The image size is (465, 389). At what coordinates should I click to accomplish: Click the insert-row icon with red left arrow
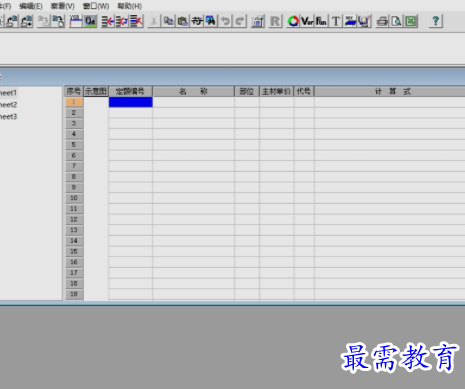click(108, 21)
